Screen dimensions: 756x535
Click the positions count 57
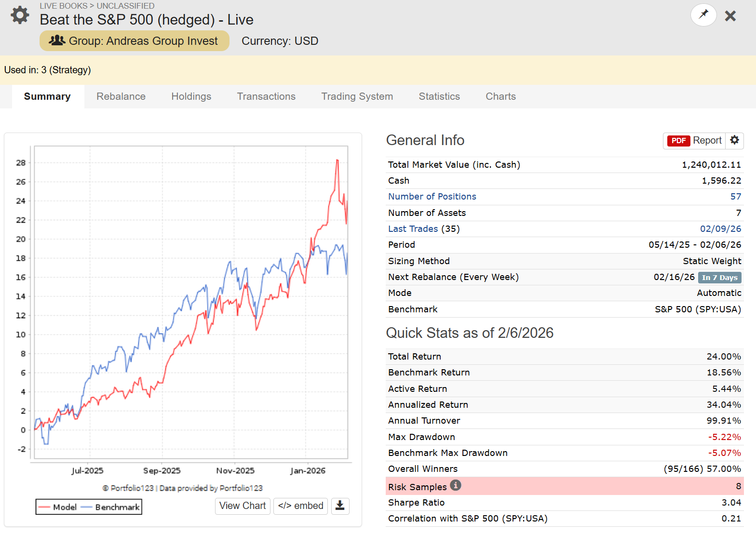point(735,197)
